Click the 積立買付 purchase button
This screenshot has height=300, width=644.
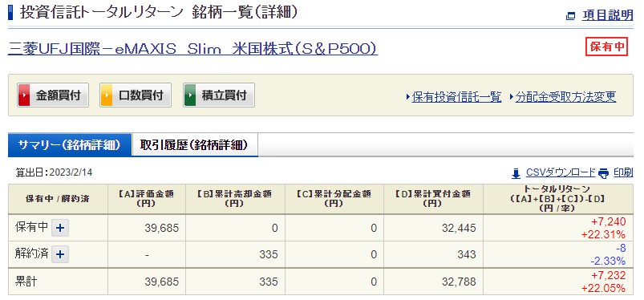[218, 95]
